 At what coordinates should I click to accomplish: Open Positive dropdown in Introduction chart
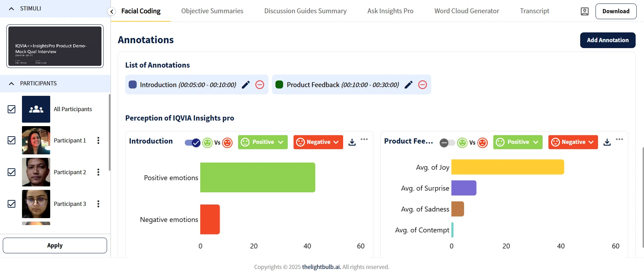tap(263, 142)
